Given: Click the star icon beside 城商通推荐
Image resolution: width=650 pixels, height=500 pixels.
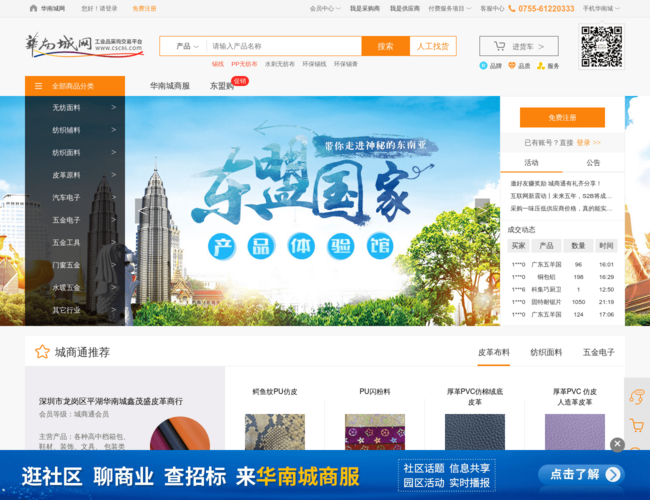Looking at the screenshot, I should pyautogui.click(x=42, y=352).
